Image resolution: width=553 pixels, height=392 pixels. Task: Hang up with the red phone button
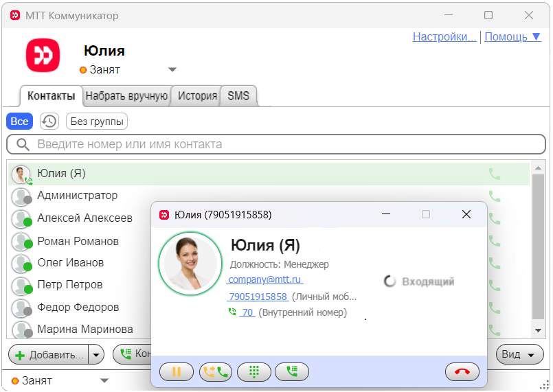click(x=462, y=371)
